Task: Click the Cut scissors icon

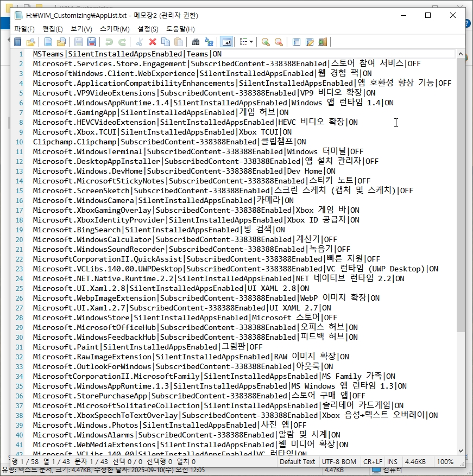Action: (140, 42)
